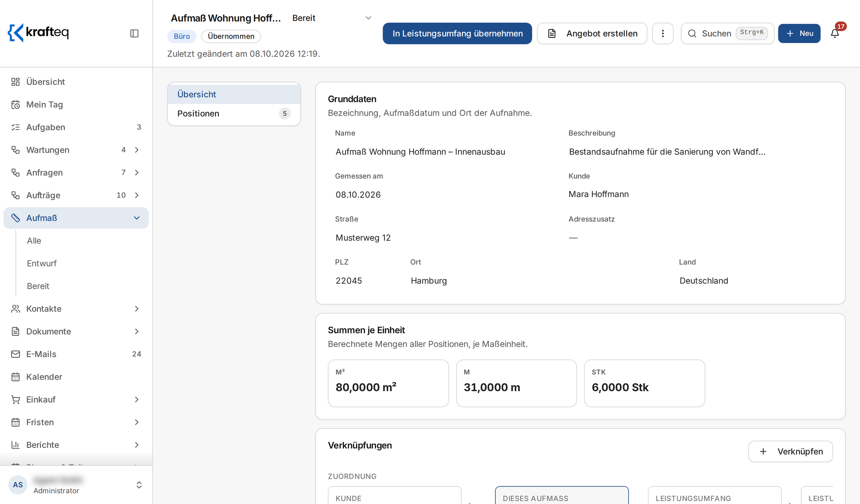The width and height of the screenshot is (860, 504).
Task: Click the Suchen search field
Action: pyautogui.click(x=727, y=33)
